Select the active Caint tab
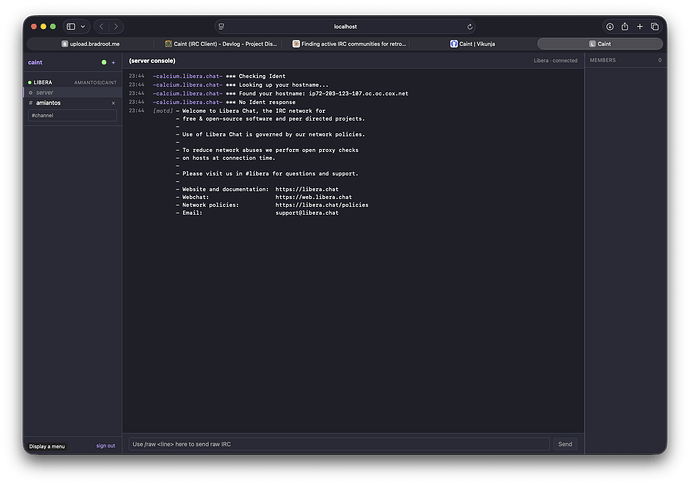This screenshot has width=690, height=485. [600, 44]
